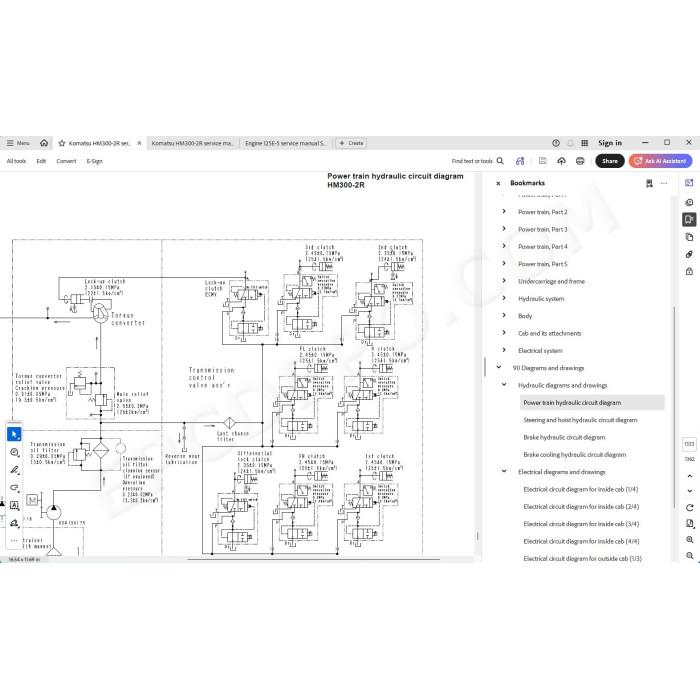Viewport: 700px width, 700px height.
Task: Close the Bookmarks panel
Action: click(x=499, y=183)
